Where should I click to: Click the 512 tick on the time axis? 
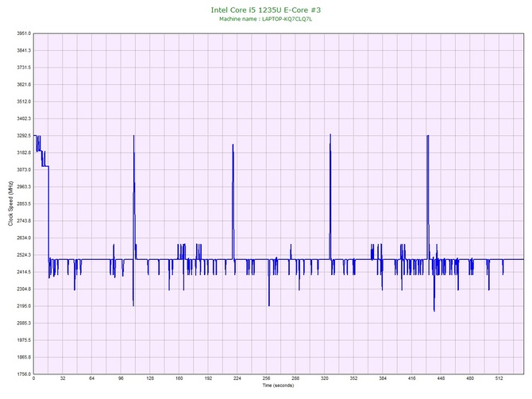pos(499,378)
